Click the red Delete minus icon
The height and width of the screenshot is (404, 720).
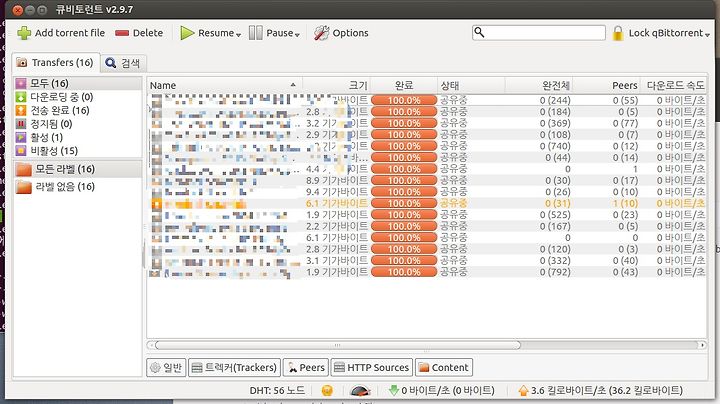(122, 33)
